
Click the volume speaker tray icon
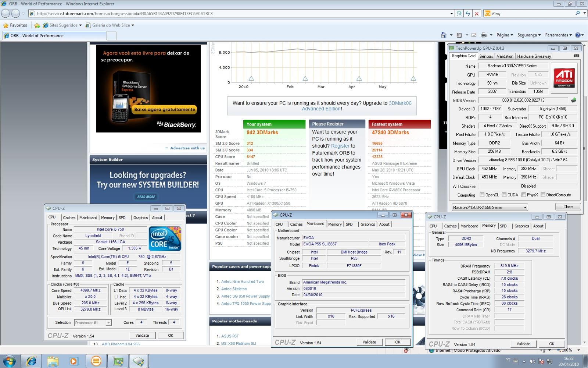pos(533,361)
